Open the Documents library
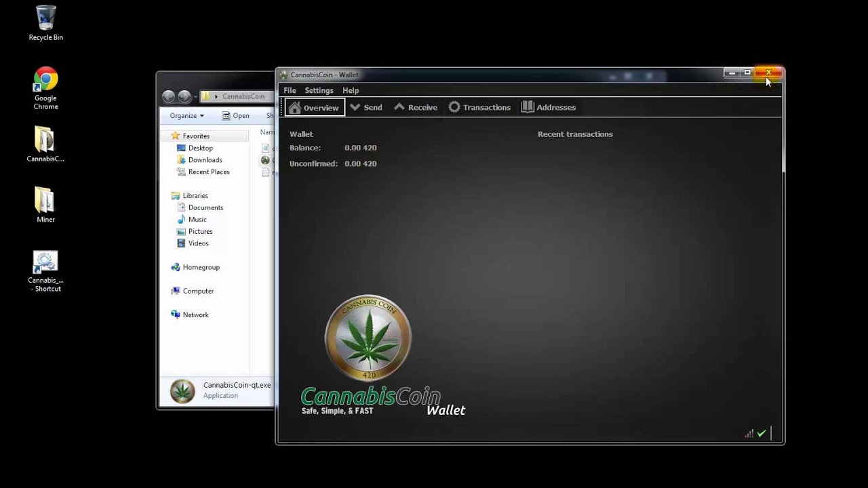Screen dimensions: 868x488 point(200,207)
